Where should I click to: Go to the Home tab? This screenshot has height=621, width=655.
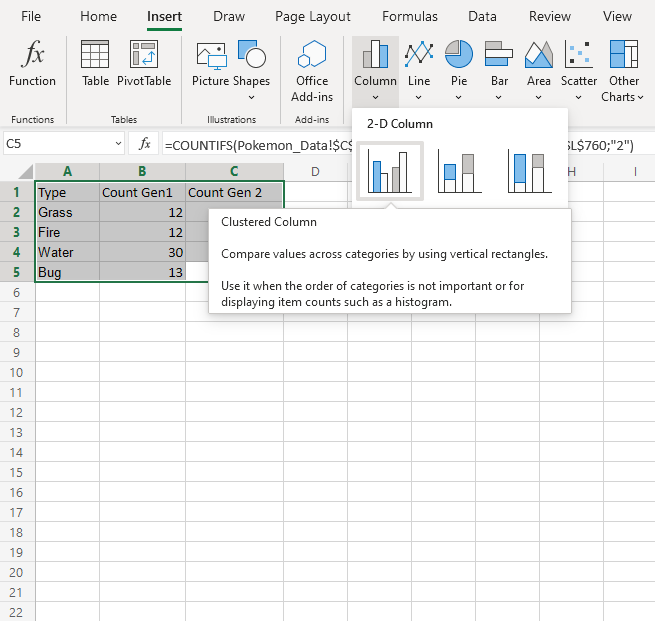click(98, 16)
